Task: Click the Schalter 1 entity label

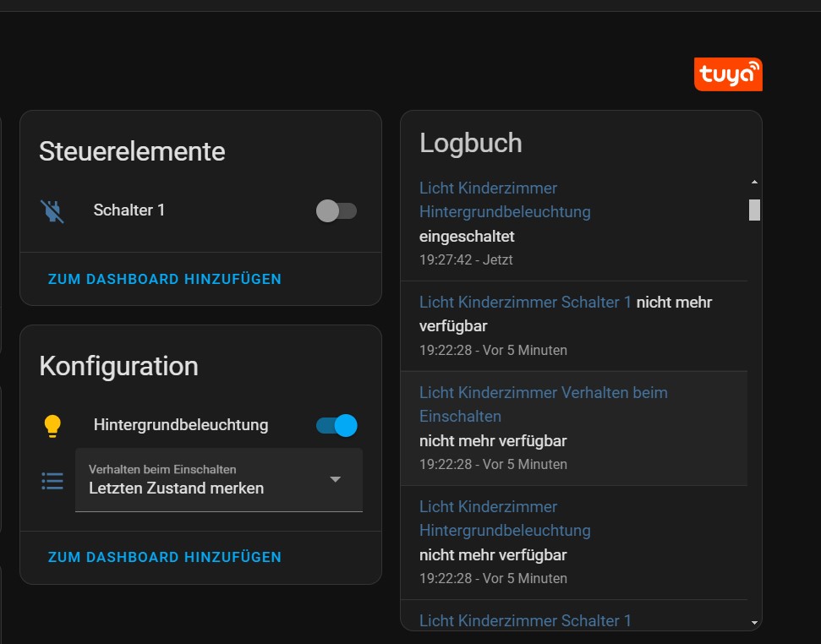Action: pos(129,210)
